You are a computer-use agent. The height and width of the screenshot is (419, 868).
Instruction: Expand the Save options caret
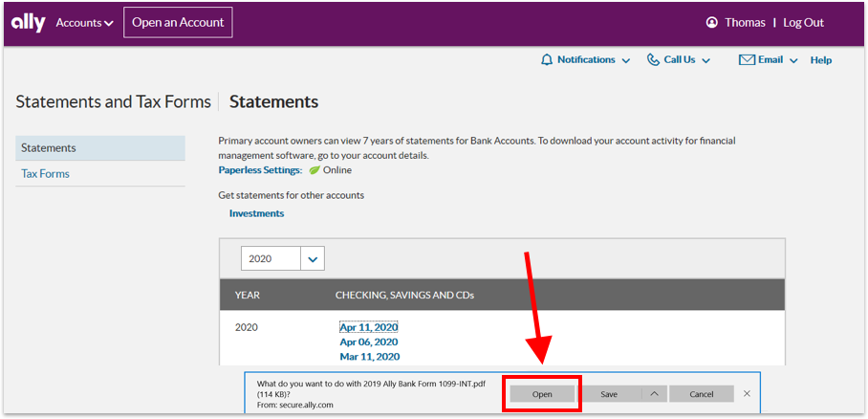click(x=654, y=394)
